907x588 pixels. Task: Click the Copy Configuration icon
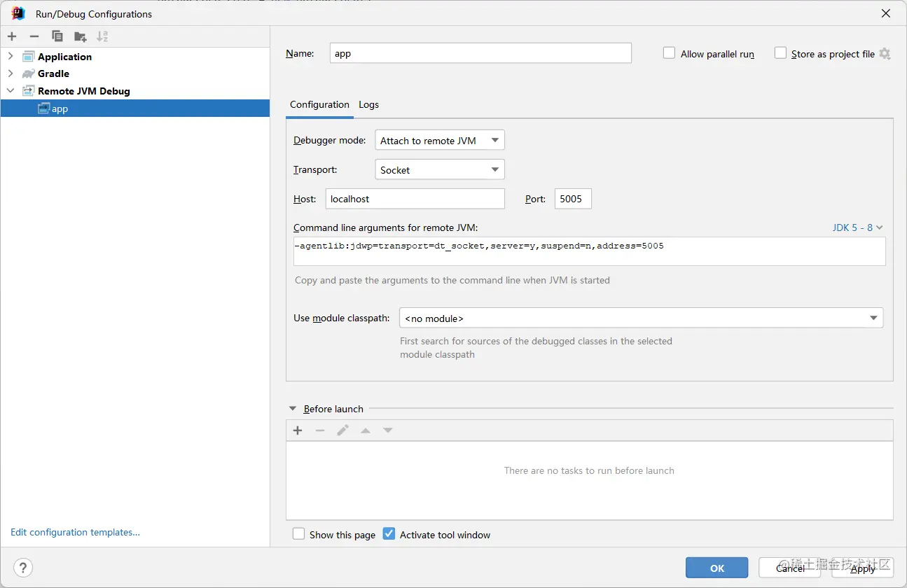pyautogui.click(x=57, y=36)
